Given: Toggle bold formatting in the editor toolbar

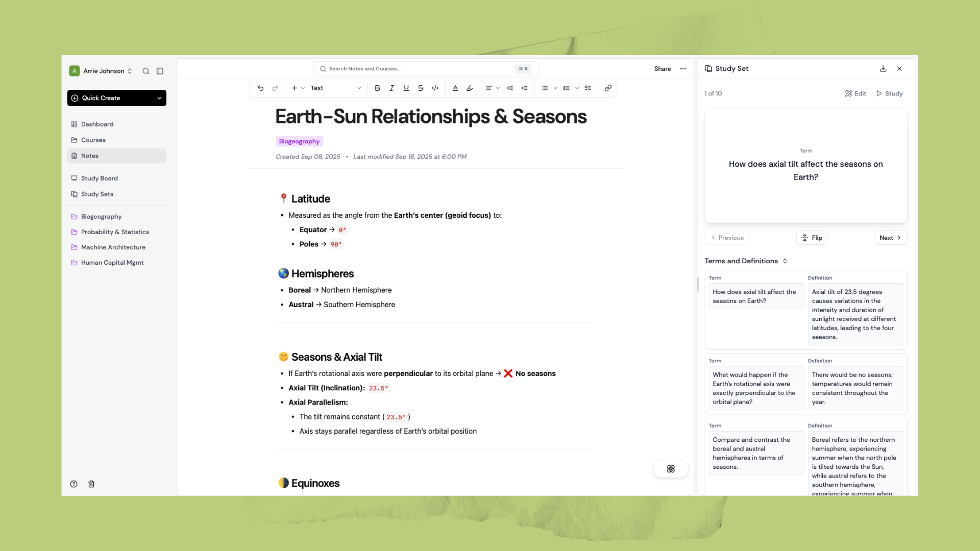Looking at the screenshot, I should point(377,88).
